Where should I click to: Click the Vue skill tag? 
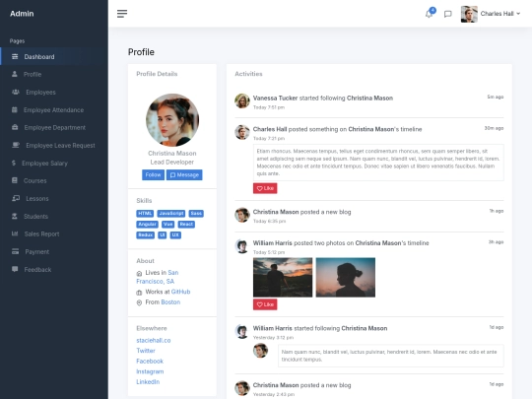point(167,225)
